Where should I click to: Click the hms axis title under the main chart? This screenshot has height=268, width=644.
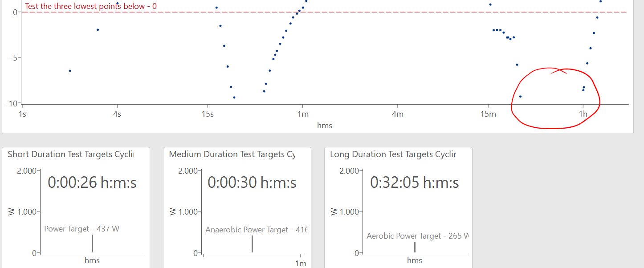324,126
